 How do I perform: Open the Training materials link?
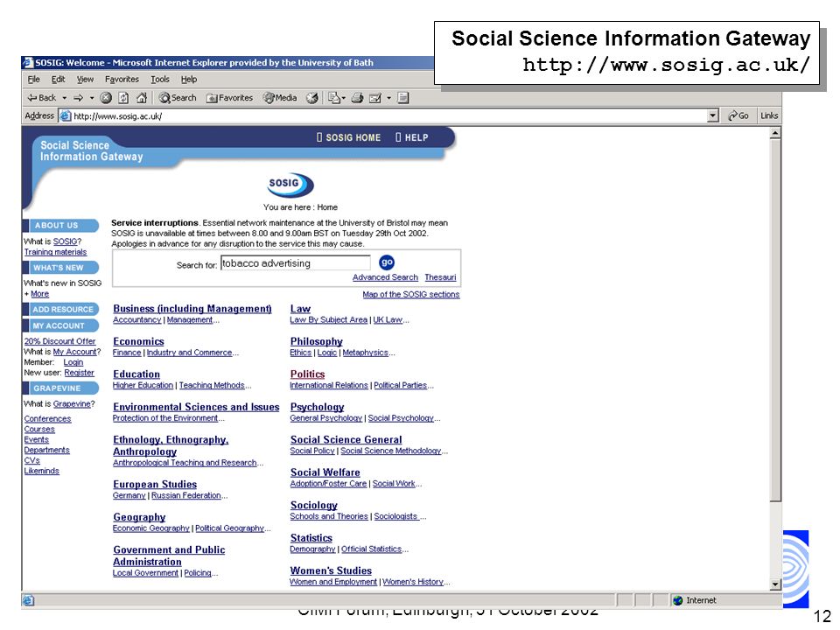[55, 252]
